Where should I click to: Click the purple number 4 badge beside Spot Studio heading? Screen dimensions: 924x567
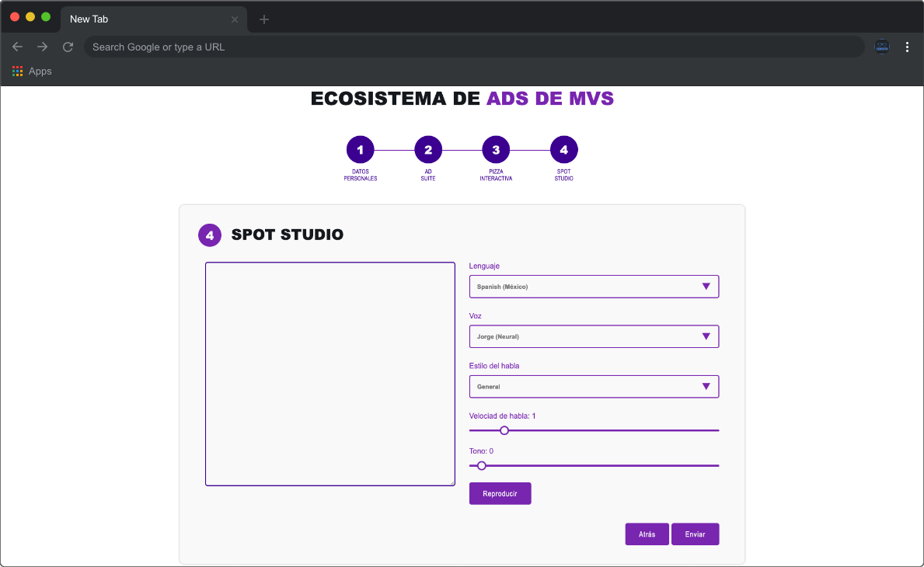click(210, 235)
